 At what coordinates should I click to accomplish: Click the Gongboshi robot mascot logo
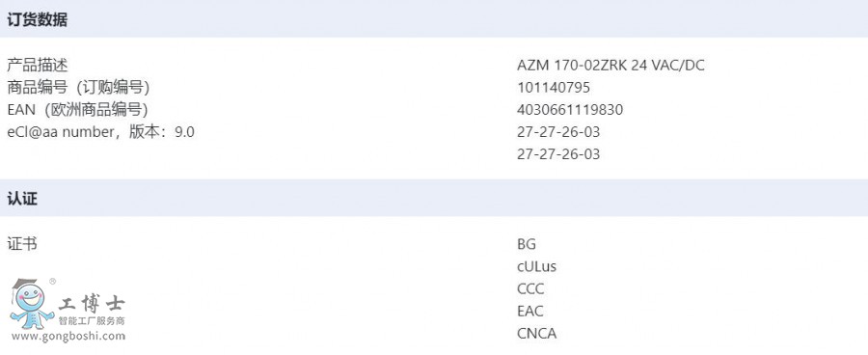(32, 304)
